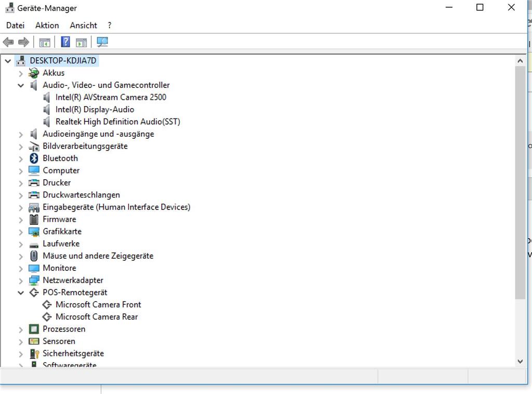Select the Druckwarteschlangen entry
Viewport: 532px width, 394px height.
[82, 195]
